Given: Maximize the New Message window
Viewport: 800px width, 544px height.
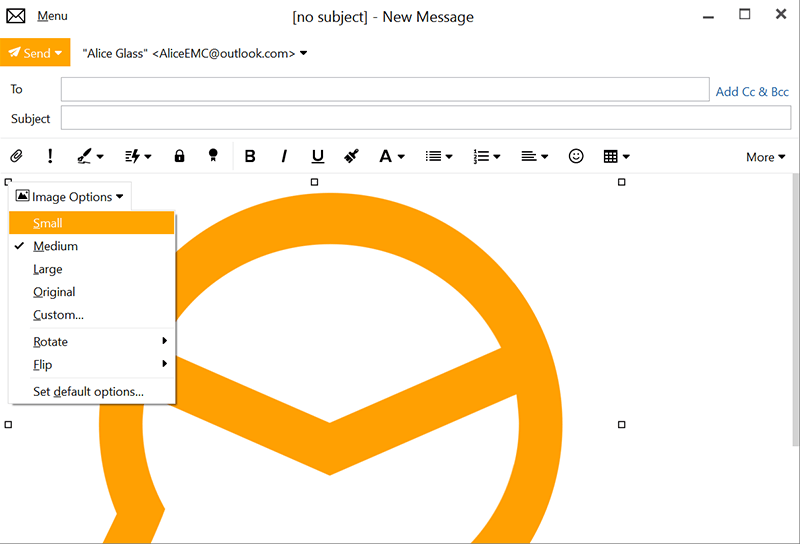Looking at the screenshot, I should click(x=745, y=14).
